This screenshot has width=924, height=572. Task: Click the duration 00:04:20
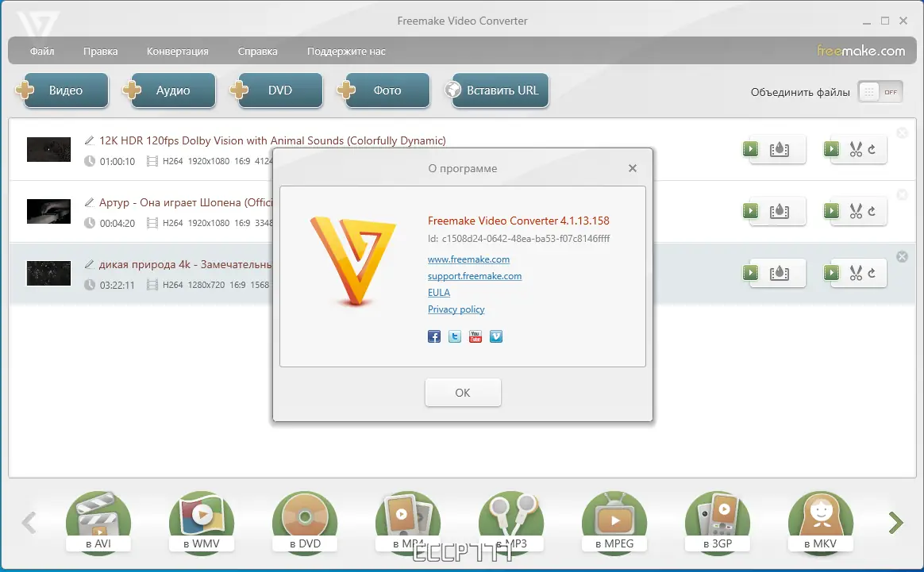[117, 223]
